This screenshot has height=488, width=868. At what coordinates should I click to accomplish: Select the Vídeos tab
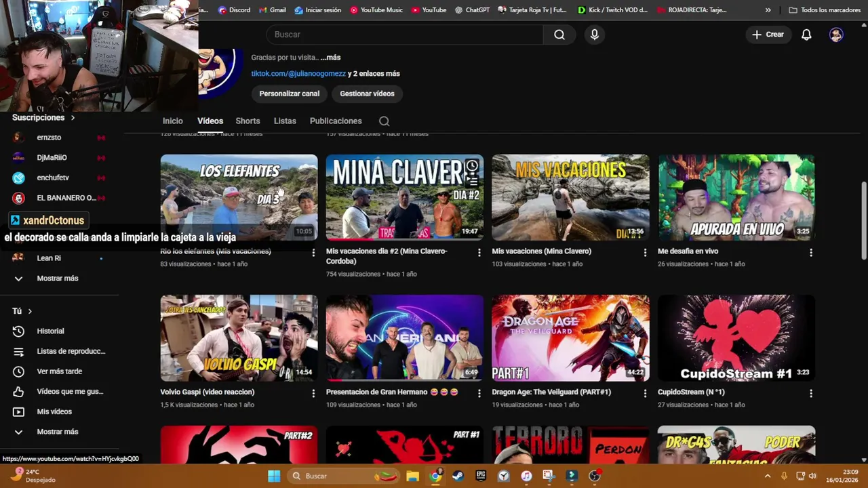210,121
